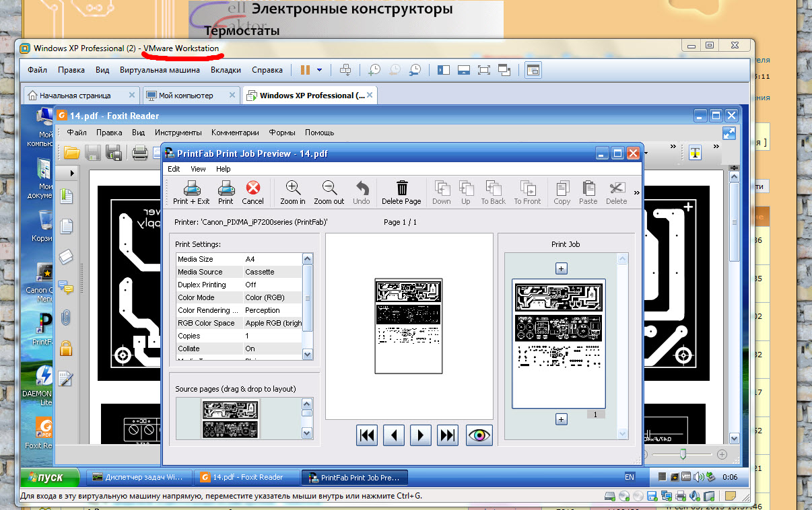Adjust the Foxit Reader zoom slider
The height and width of the screenshot is (510, 812).
click(x=683, y=455)
